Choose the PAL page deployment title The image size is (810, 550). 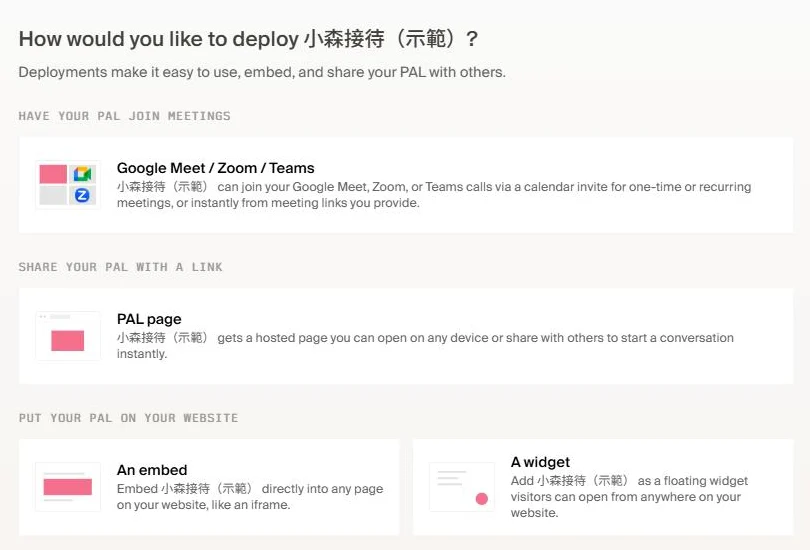click(x=149, y=319)
